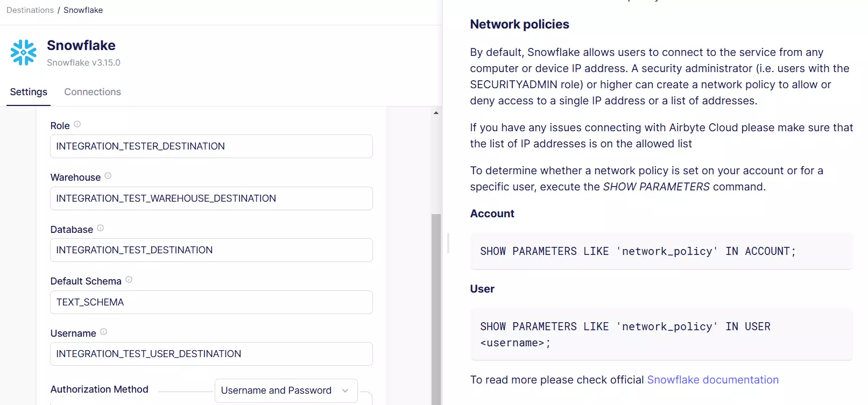Click the info icon next to Role

click(x=77, y=124)
